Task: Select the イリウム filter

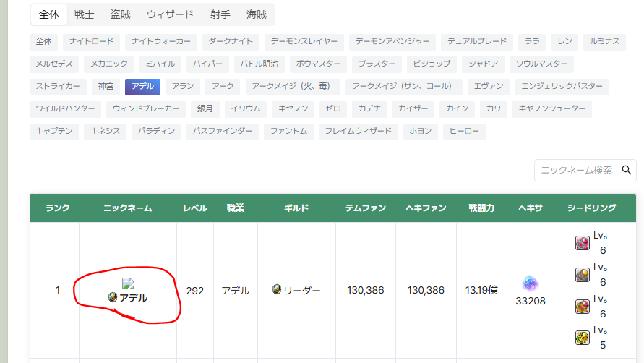Action: [x=246, y=109]
